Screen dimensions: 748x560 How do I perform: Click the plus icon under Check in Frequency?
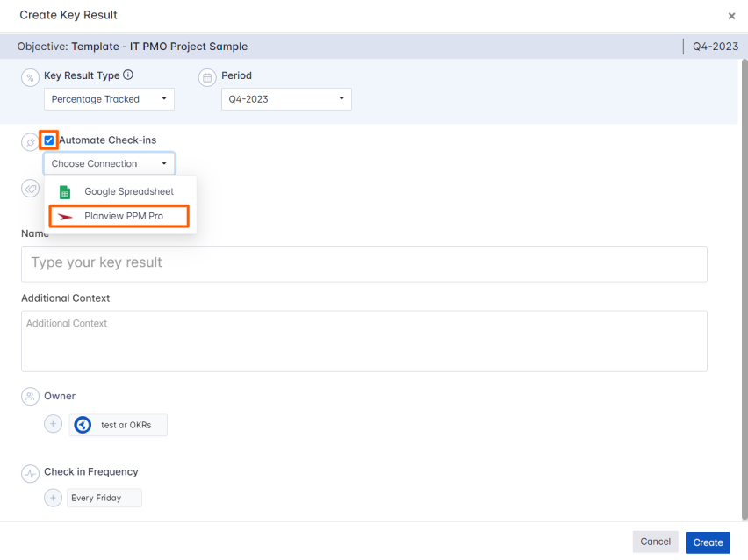[x=53, y=498]
